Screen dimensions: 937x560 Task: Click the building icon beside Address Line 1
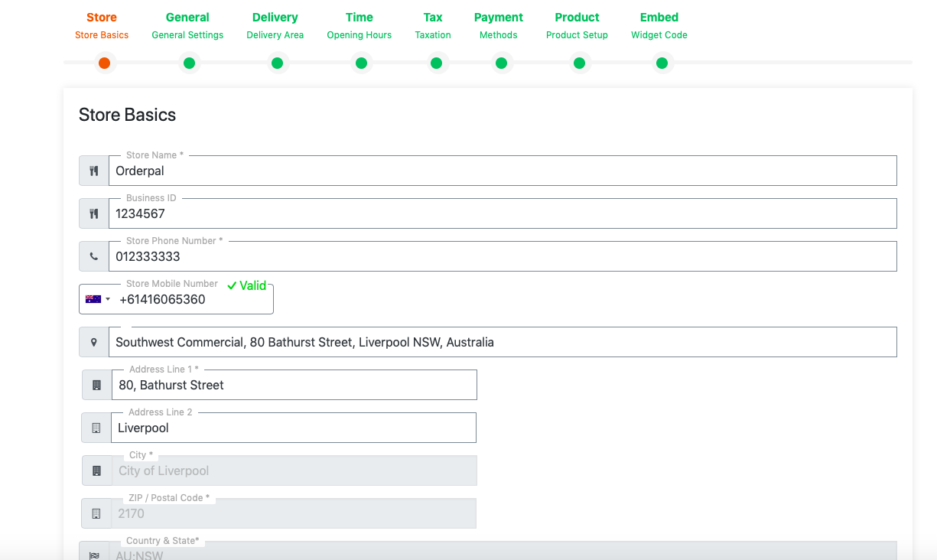(x=96, y=385)
